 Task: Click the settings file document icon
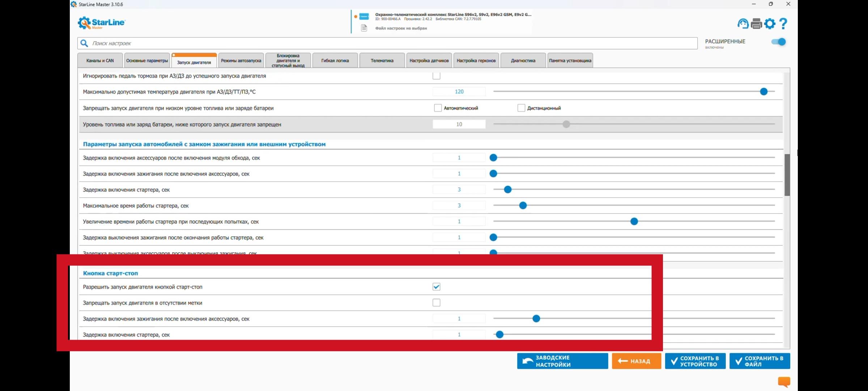(364, 28)
